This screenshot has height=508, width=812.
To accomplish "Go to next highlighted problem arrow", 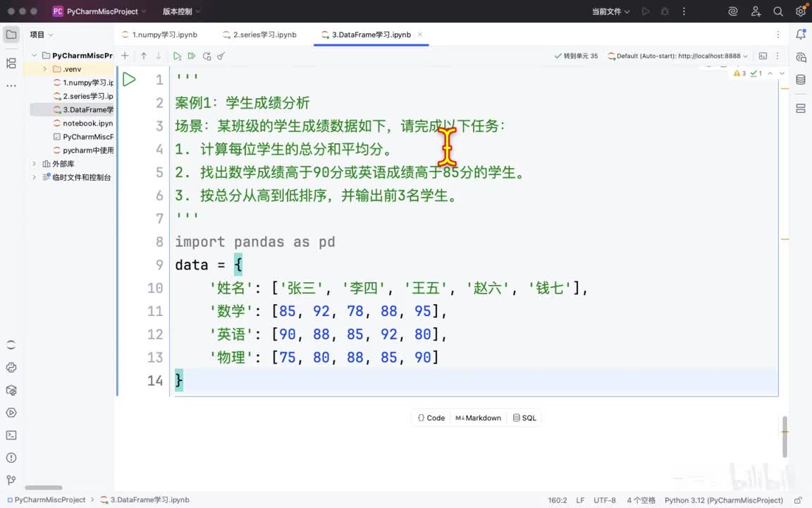I will [x=782, y=73].
